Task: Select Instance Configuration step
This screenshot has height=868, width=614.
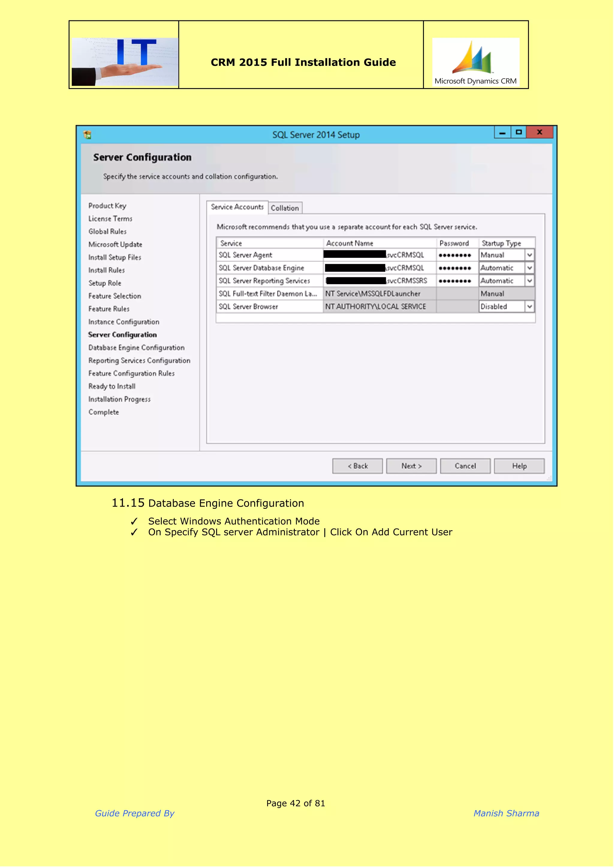Action: (124, 322)
